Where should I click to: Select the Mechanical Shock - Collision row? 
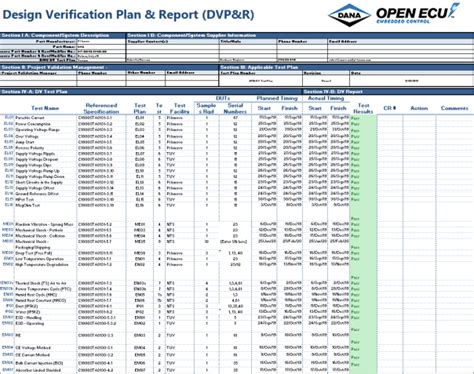(40, 236)
